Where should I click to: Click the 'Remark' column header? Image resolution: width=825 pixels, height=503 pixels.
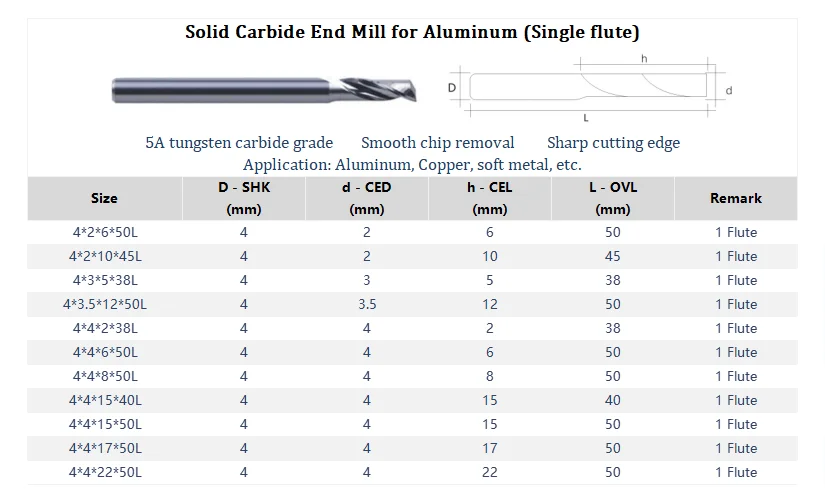736,199
